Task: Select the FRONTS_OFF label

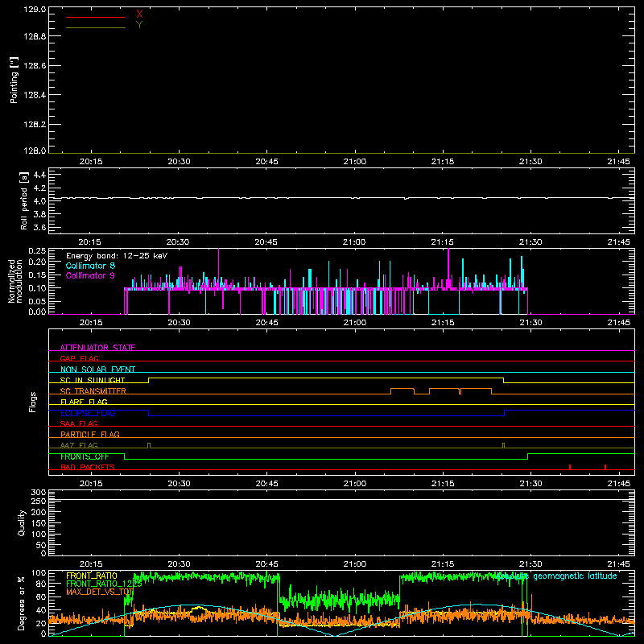Action: coord(85,456)
